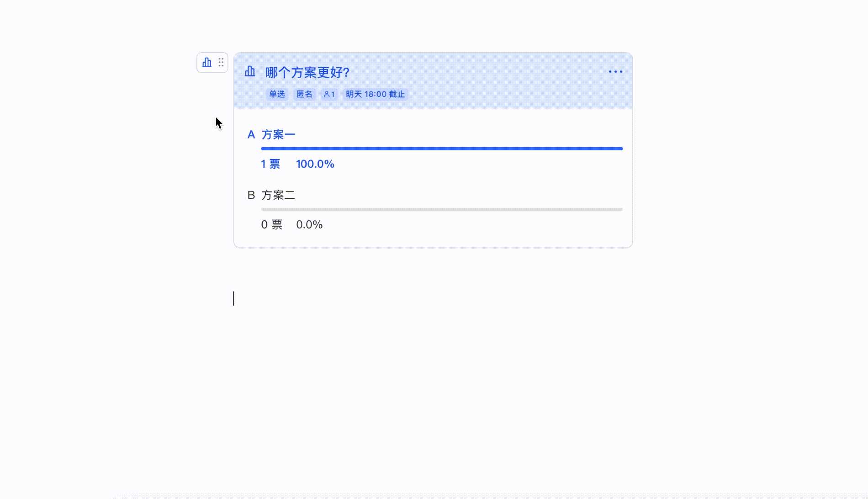Viewport: 868px width, 499px height.
Task: Click the poll block type icon in left handle
Action: pos(207,63)
